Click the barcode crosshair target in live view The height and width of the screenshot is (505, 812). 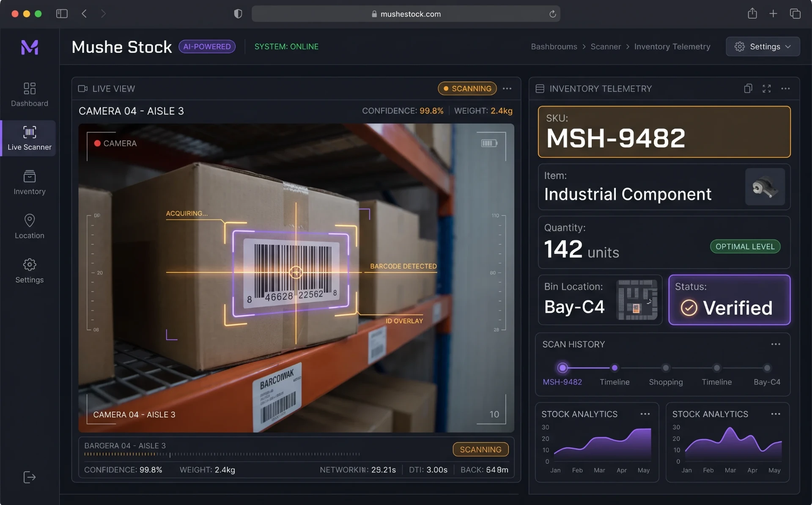click(x=296, y=272)
